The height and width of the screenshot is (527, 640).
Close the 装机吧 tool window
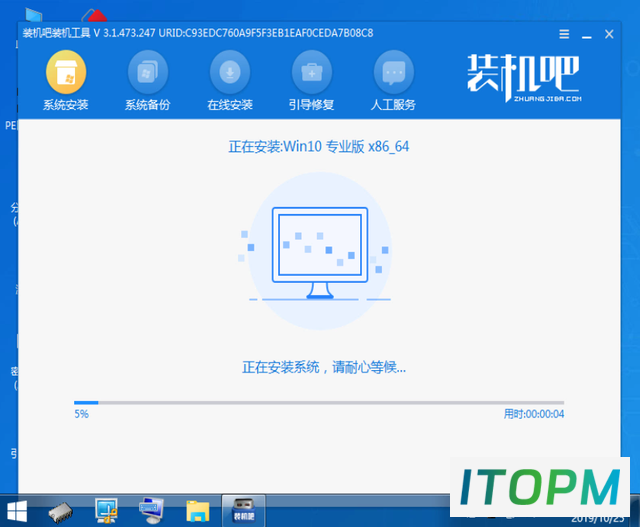coord(609,34)
